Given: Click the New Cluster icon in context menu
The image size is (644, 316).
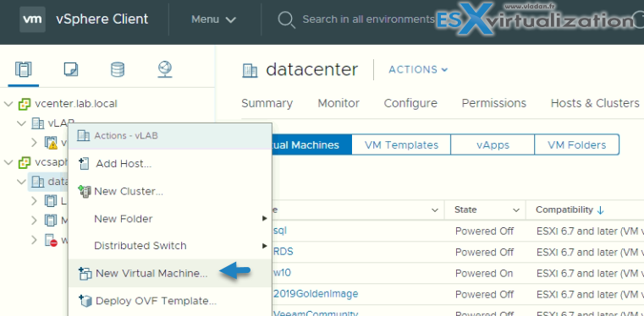Looking at the screenshot, I should (84, 192).
